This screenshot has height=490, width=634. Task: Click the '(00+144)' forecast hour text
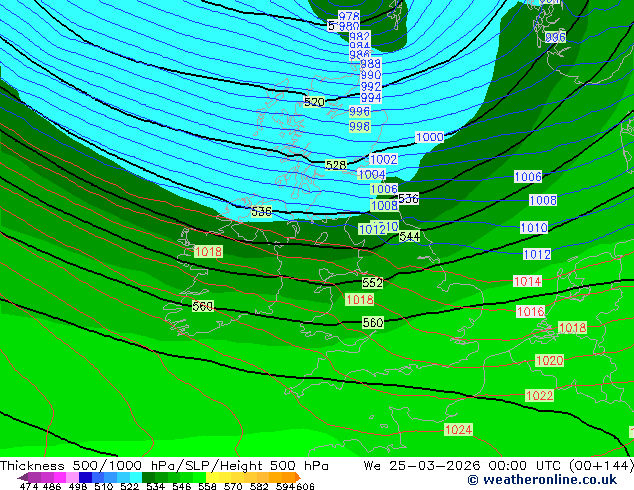[x=602, y=466]
